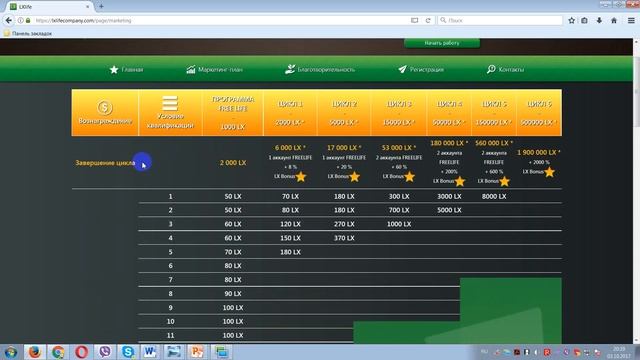Select the Цикл 4 column header
The width and height of the screenshot is (640, 360).
[x=449, y=113]
